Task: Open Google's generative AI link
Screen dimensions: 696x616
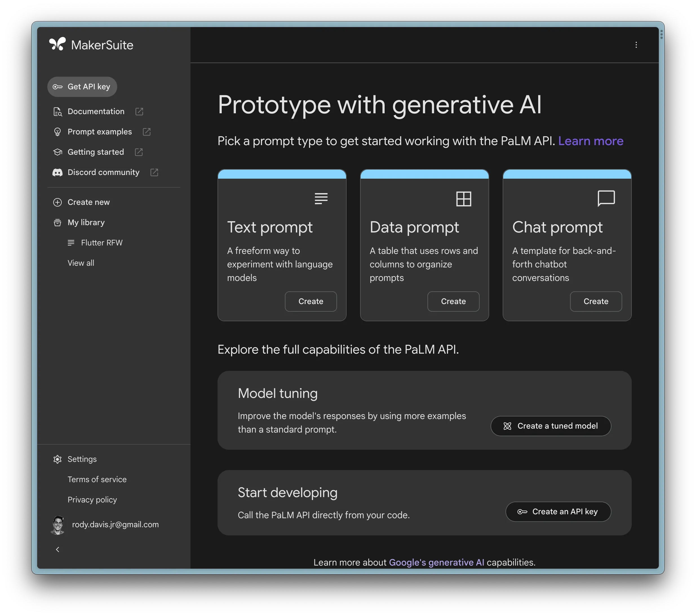Action: click(x=436, y=562)
